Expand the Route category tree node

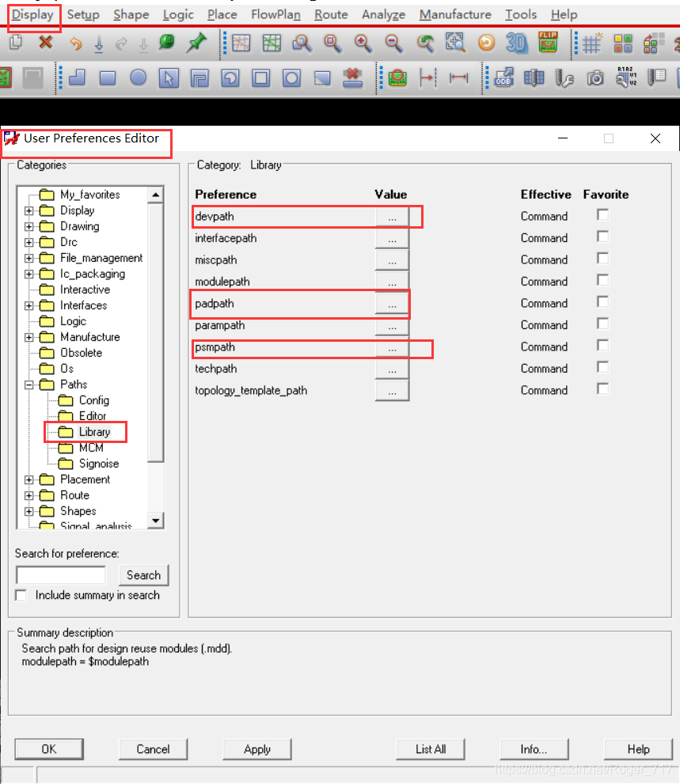[29, 495]
